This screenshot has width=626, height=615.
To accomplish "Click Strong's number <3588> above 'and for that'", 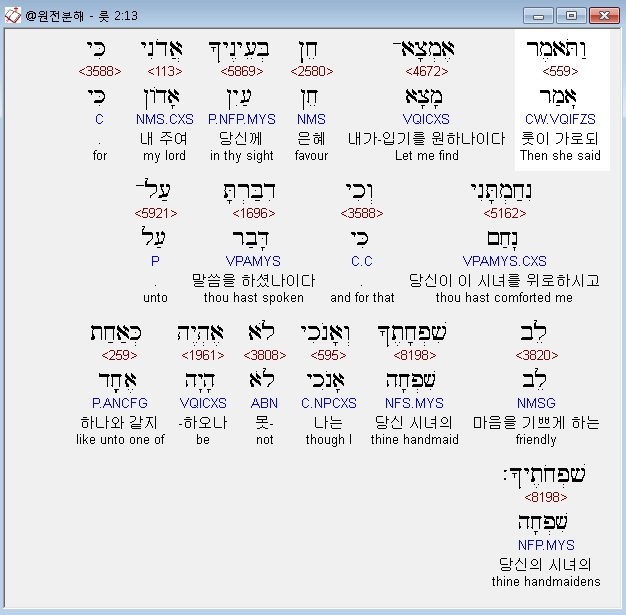I will (x=362, y=214).
